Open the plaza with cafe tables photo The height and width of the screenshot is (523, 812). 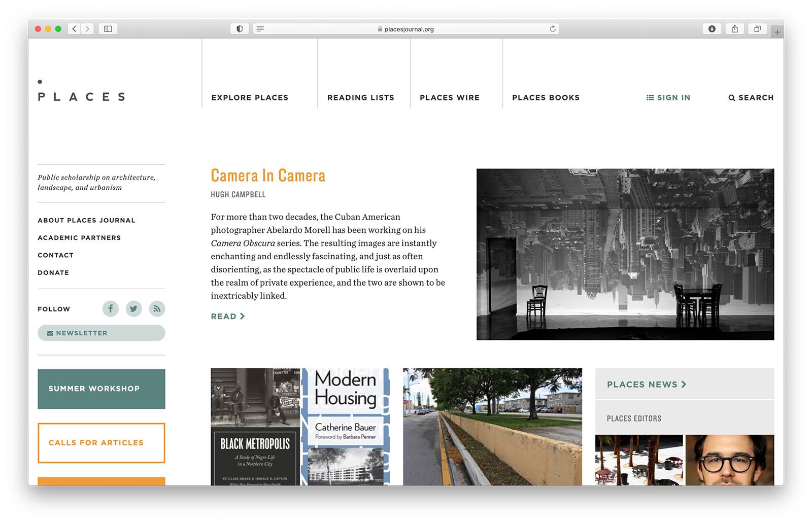[639, 460]
